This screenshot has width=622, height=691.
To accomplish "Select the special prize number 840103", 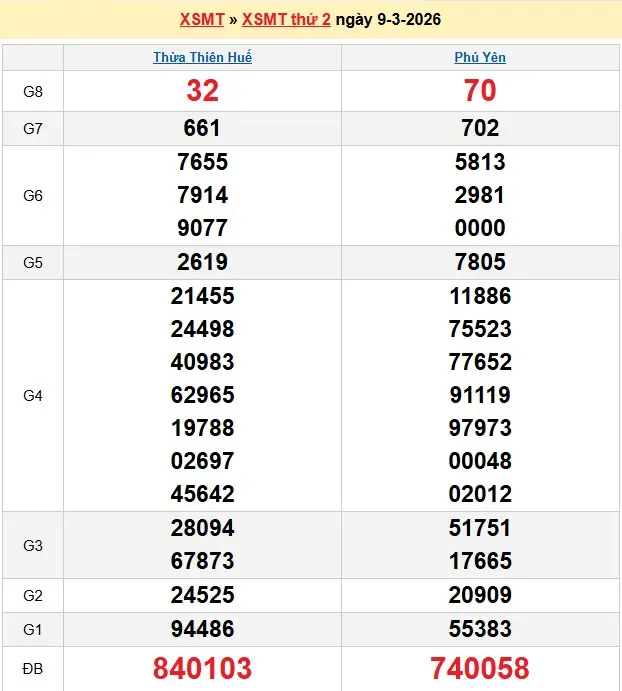I will point(202,668).
